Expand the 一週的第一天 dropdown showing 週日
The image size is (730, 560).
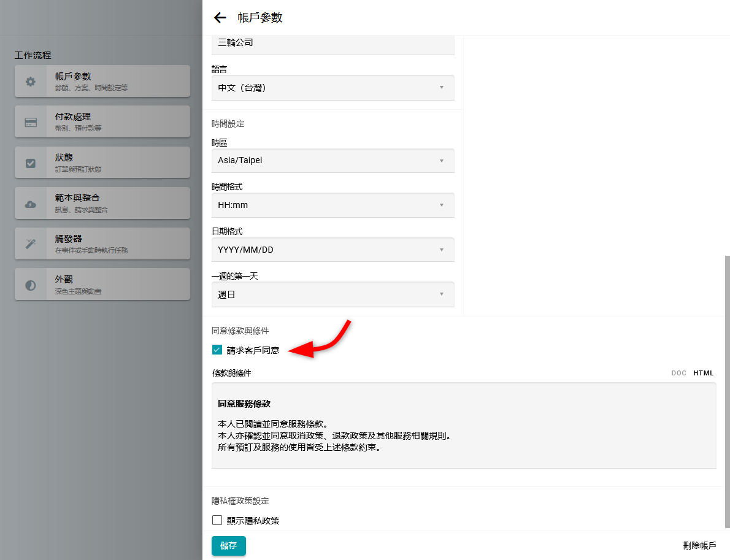(332, 294)
